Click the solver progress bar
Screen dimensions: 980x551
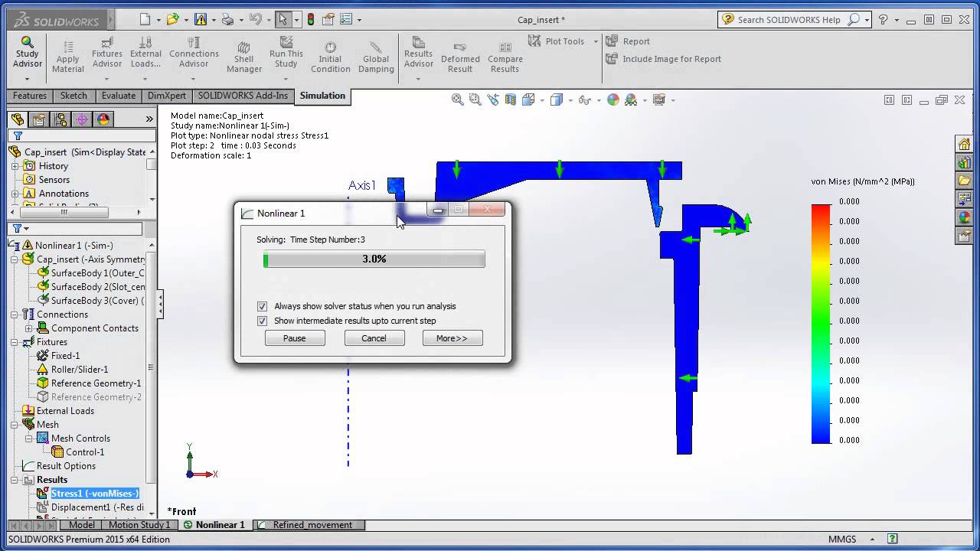[x=374, y=259]
